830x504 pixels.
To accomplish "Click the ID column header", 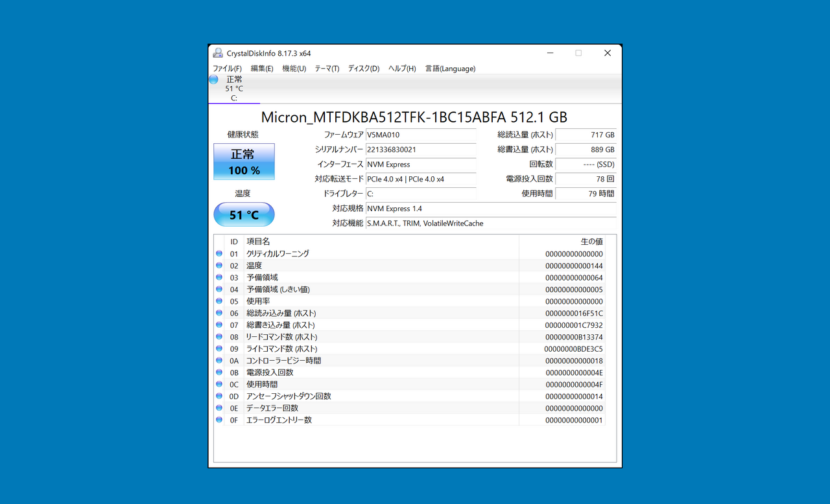I will click(x=234, y=242).
